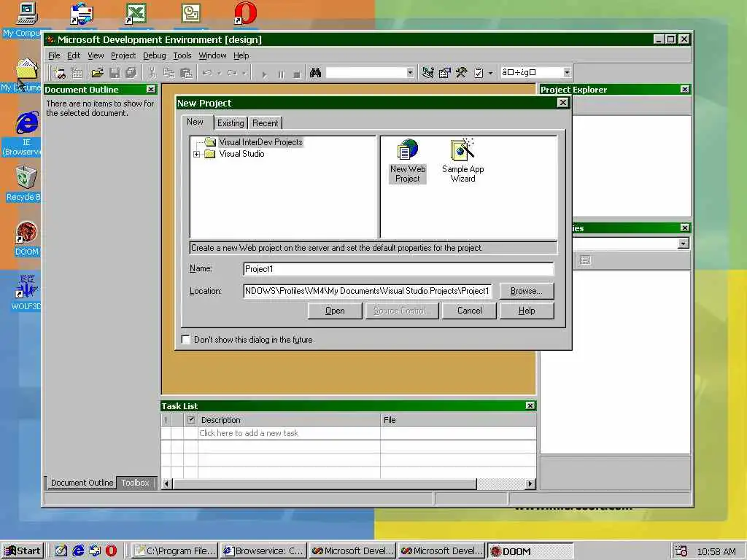Click the Open button in New Project

point(335,311)
